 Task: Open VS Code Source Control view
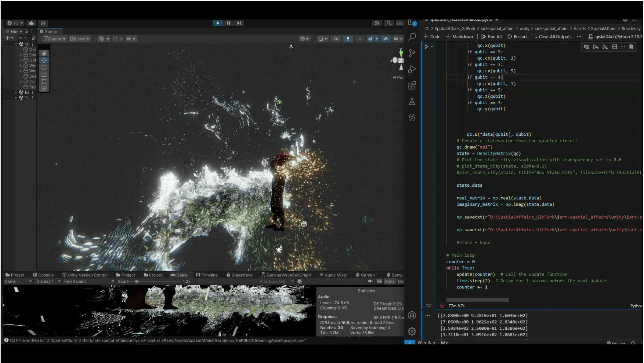pos(412,53)
